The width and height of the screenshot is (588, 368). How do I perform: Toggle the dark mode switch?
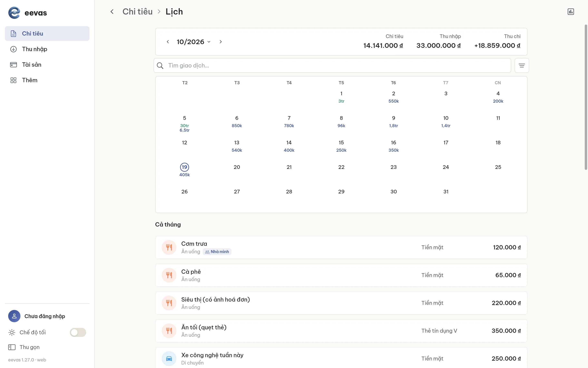[78, 332]
